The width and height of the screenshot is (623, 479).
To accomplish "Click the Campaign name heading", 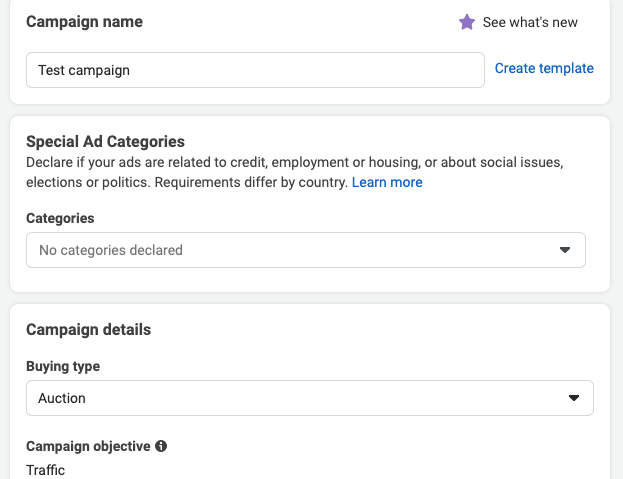I will 84,22.
